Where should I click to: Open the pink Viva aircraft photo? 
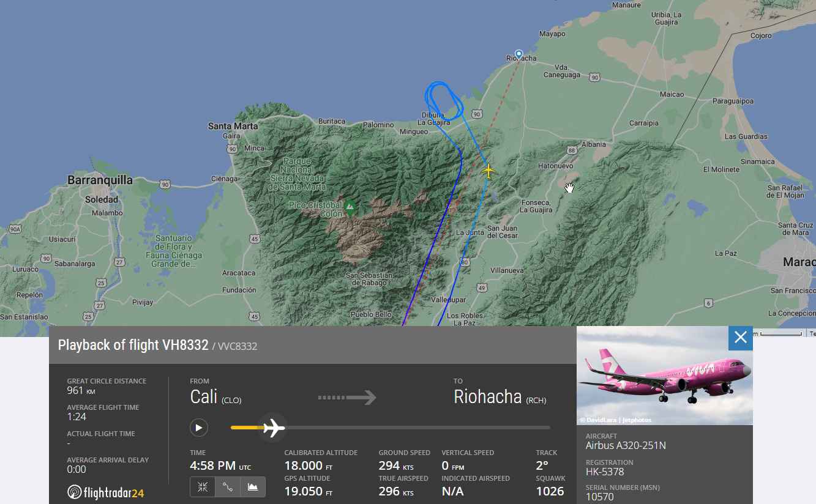point(665,376)
